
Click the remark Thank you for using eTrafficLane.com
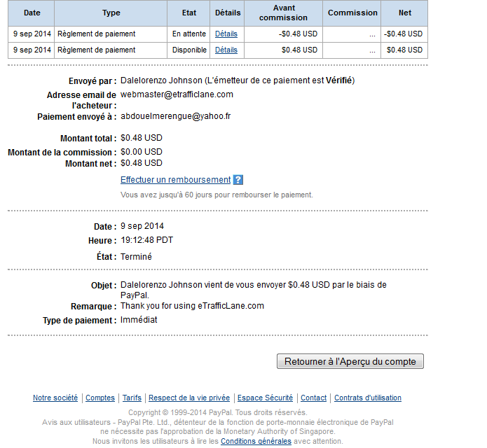192,306
